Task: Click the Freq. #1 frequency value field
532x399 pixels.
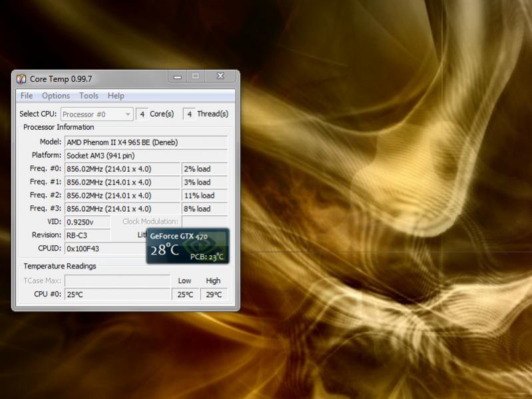Action: [x=122, y=182]
